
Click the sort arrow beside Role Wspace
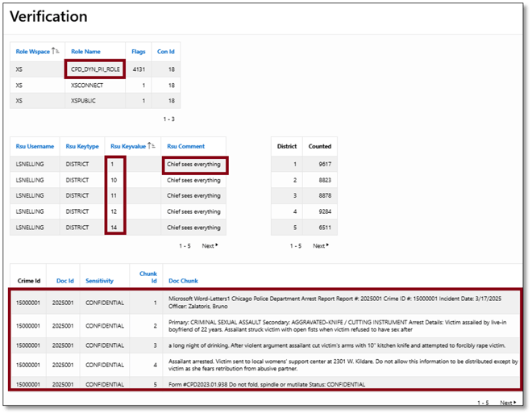(x=56, y=52)
